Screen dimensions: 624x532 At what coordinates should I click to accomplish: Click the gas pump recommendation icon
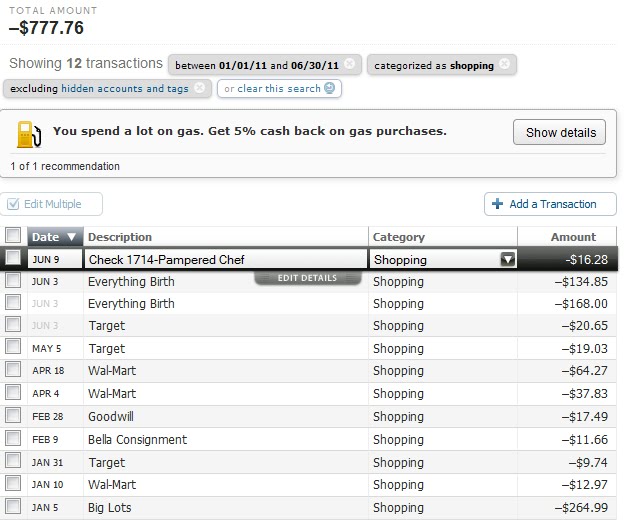(29, 134)
